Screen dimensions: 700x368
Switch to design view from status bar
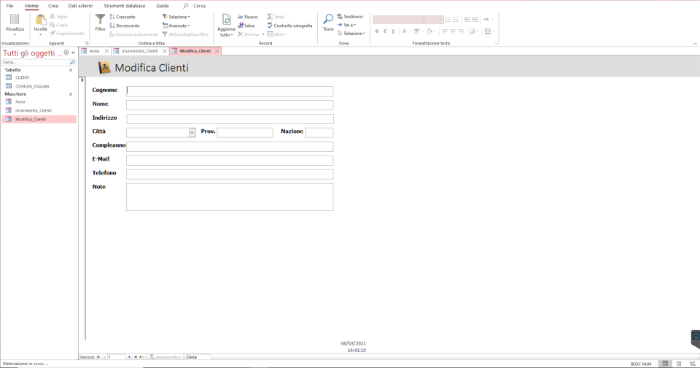(694, 364)
